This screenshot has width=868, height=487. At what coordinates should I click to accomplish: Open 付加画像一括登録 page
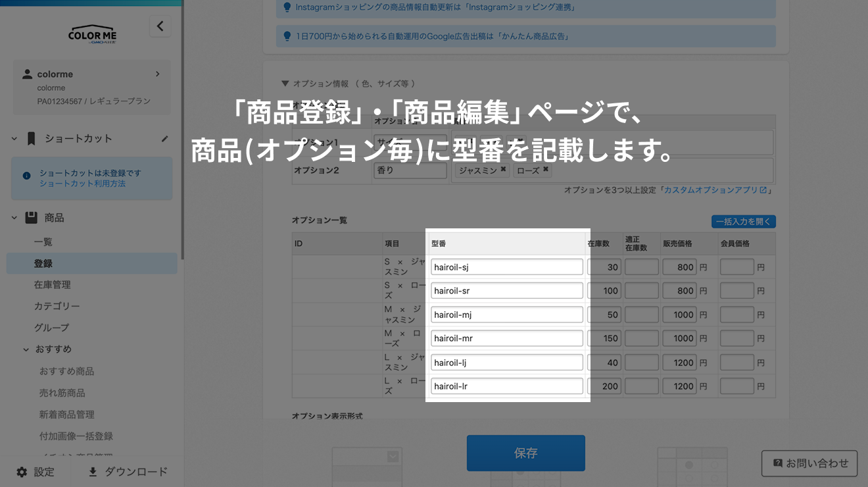coord(76,436)
